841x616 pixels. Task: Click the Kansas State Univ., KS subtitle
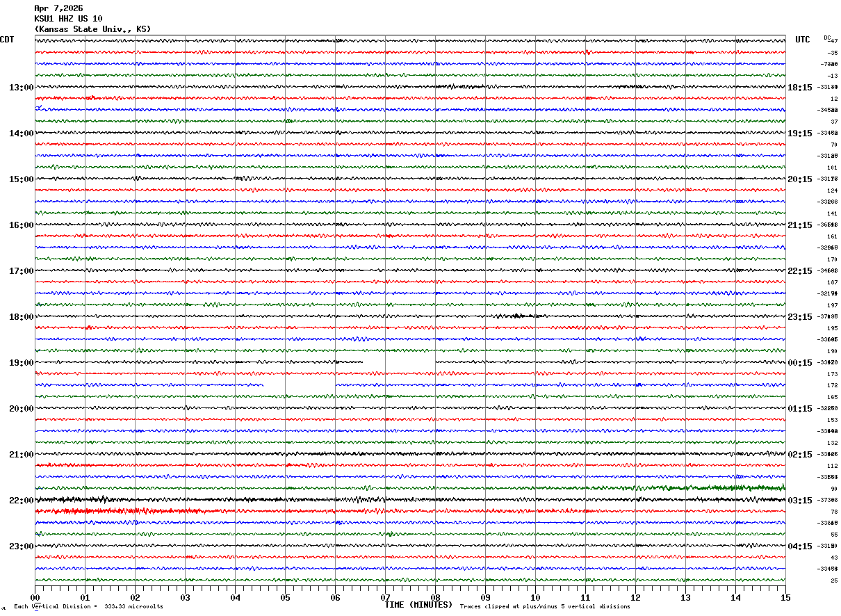coord(92,29)
